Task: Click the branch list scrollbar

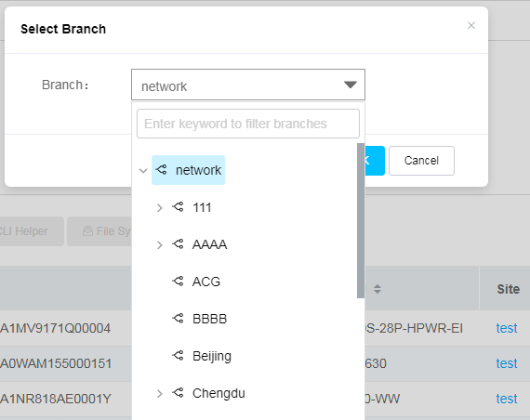Action: (361, 220)
